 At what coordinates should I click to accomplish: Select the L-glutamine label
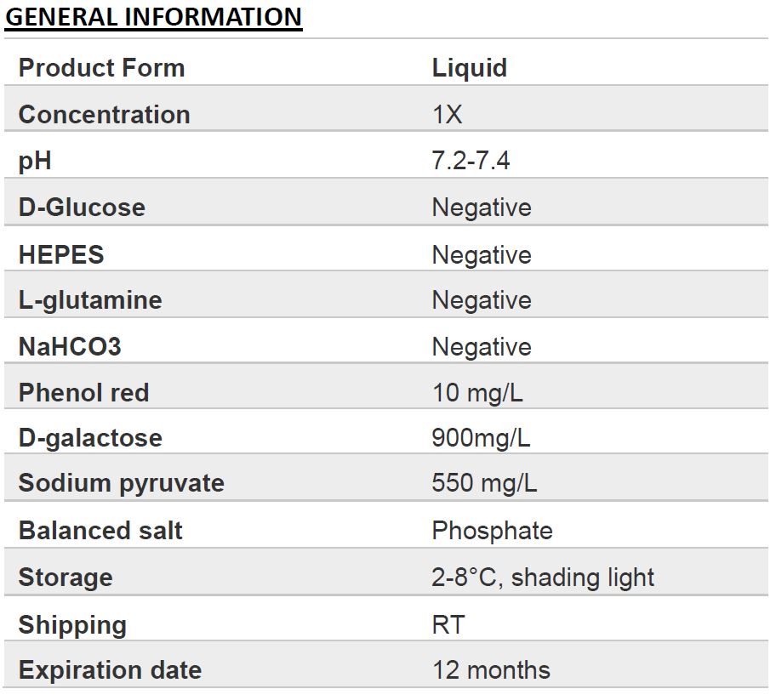tap(90, 301)
